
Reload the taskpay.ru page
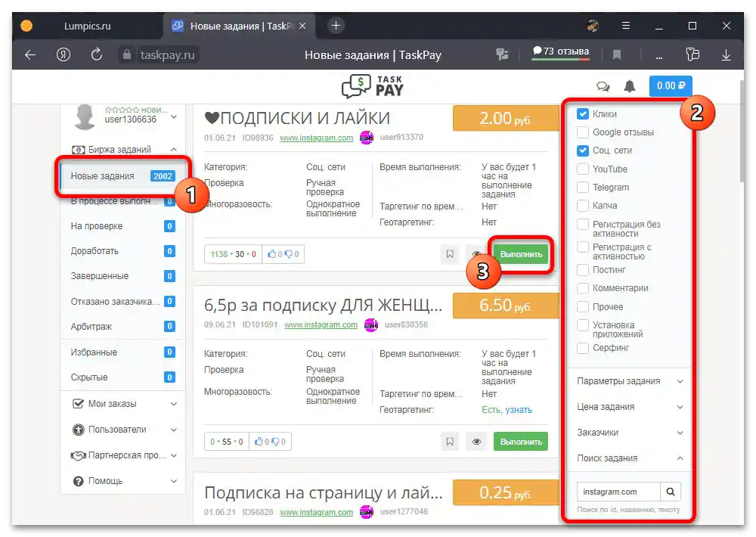coord(97,54)
